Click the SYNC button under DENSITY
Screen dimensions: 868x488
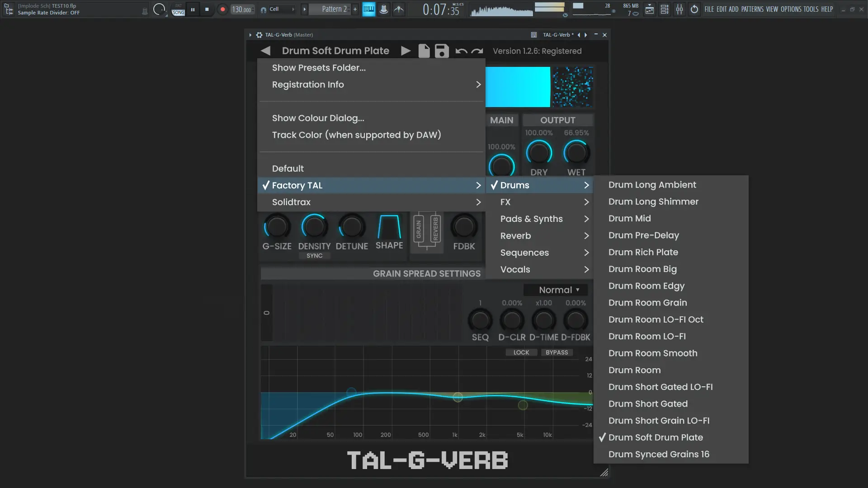click(x=314, y=256)
